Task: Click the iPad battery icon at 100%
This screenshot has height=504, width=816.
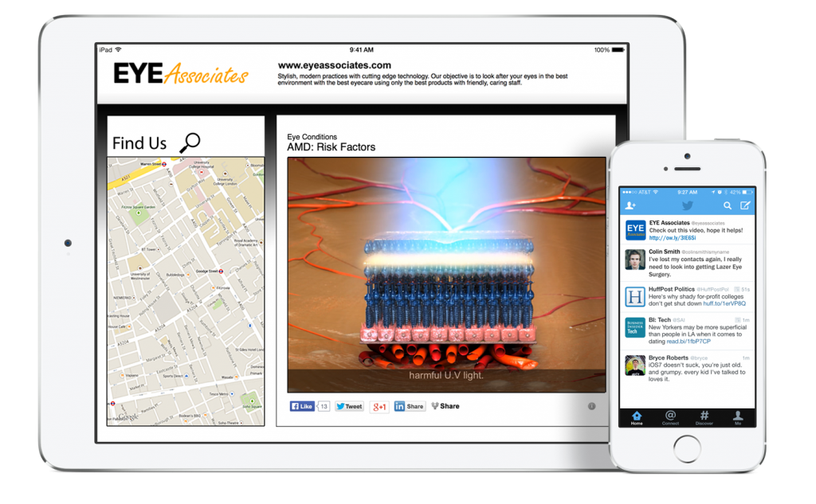Action: coord(618,50)
